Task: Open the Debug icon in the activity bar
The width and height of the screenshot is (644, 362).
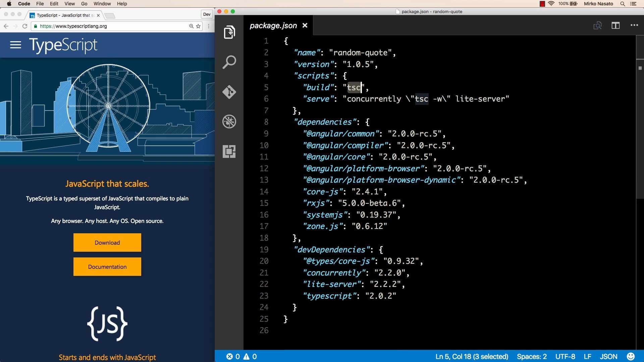Action: tap(229, 122)
